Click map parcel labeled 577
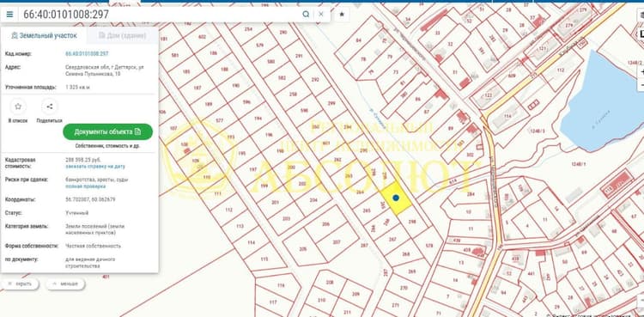This screenshot has height=317, width=644. pyautogui.click(x=219, y=120)
